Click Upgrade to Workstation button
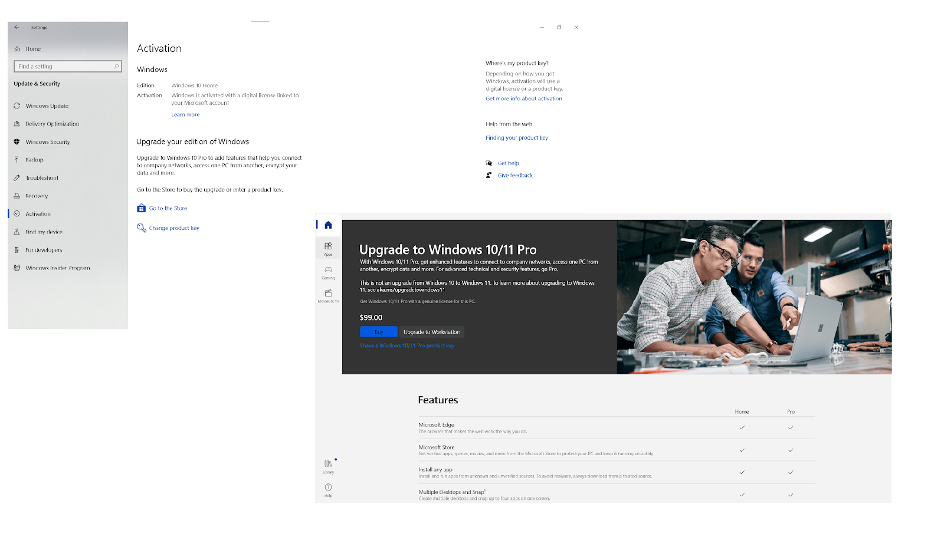The width and height of the screenshot is (944, 560). click(x=431, y=332)
